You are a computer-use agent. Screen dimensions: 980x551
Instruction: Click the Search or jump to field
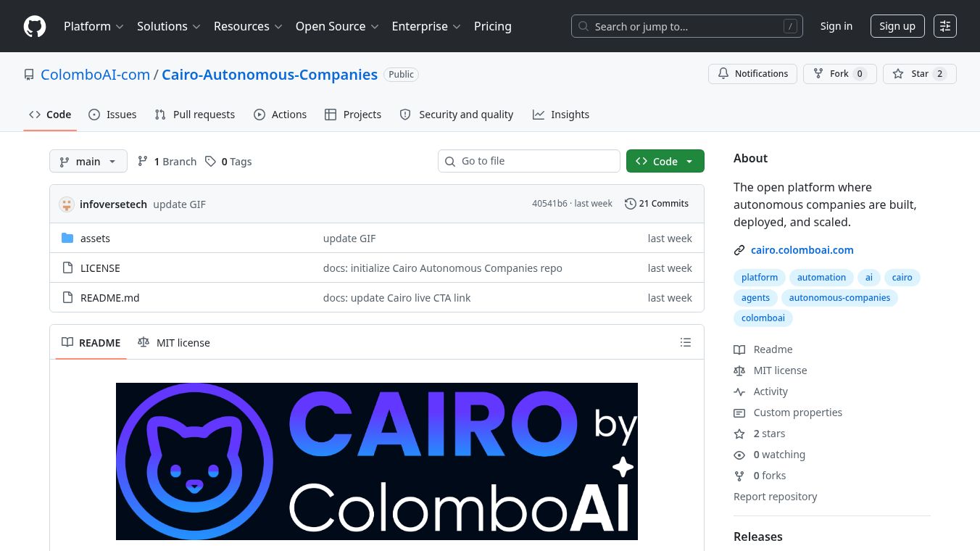coord(687,26)
